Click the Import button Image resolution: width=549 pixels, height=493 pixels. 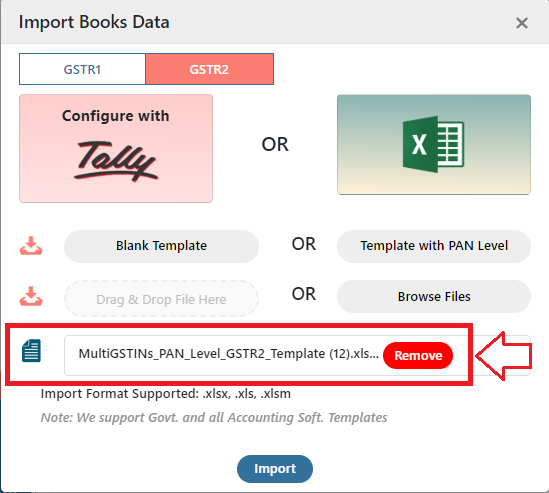pos(275,469)
